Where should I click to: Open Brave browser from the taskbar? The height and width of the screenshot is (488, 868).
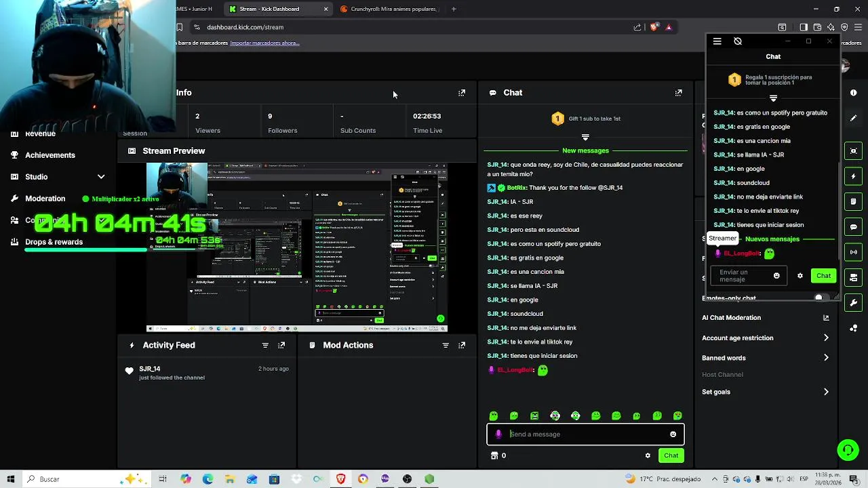pos(340,479)
